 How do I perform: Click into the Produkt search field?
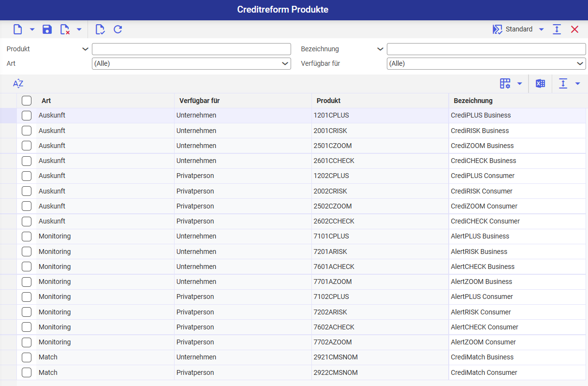(191, 49)
